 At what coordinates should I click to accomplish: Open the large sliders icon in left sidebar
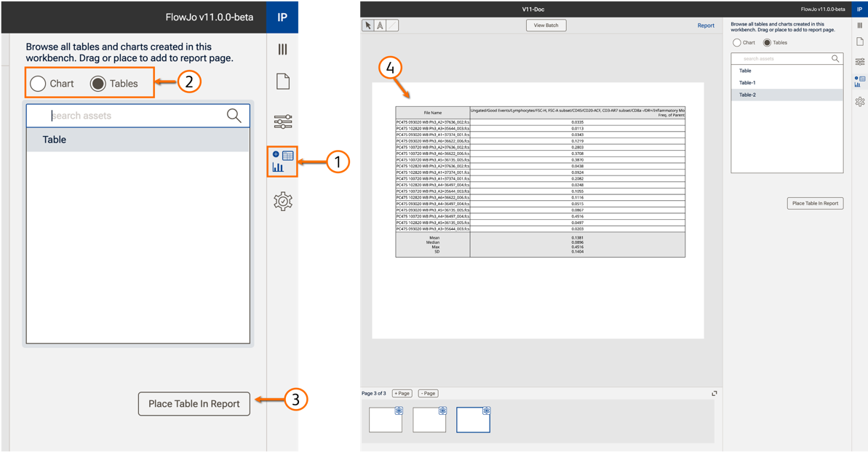coord(282,122)
